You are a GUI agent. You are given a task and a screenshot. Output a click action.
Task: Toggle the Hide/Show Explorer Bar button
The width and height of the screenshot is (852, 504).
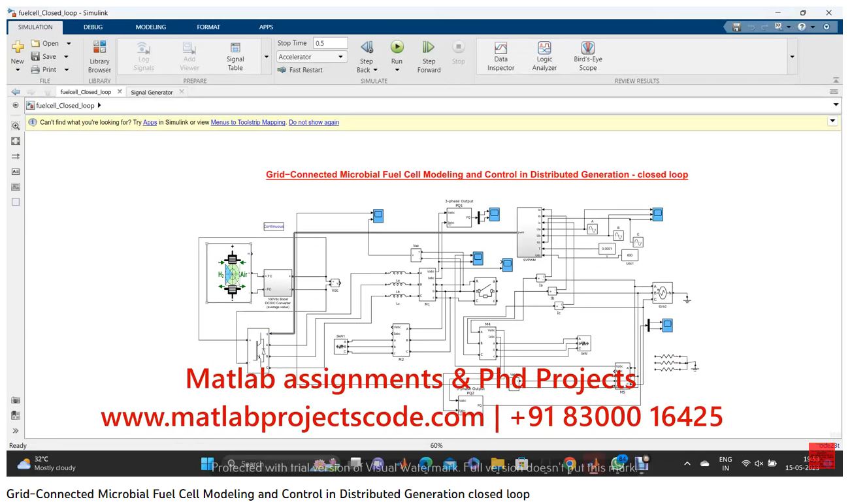[16, 105]
